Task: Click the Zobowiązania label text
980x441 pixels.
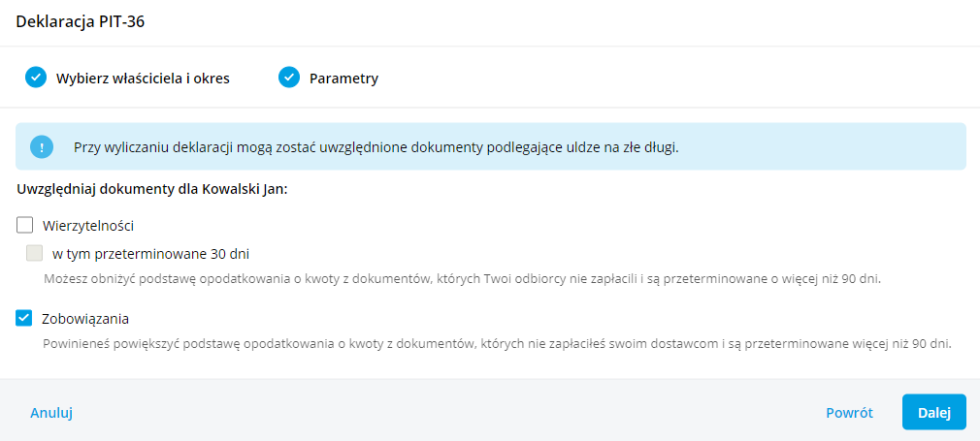Action: coord(86,318)
